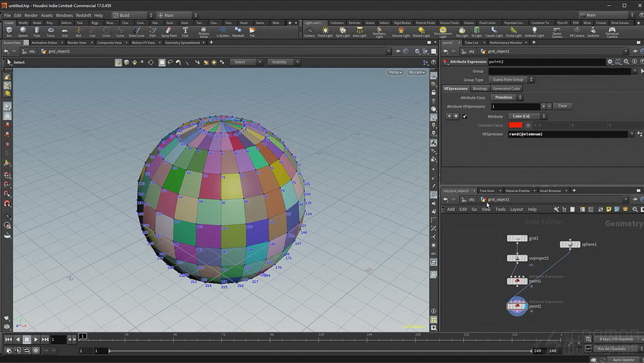Add a Volume Light
The image size is (644, 363).
click(x=401, y=32)
